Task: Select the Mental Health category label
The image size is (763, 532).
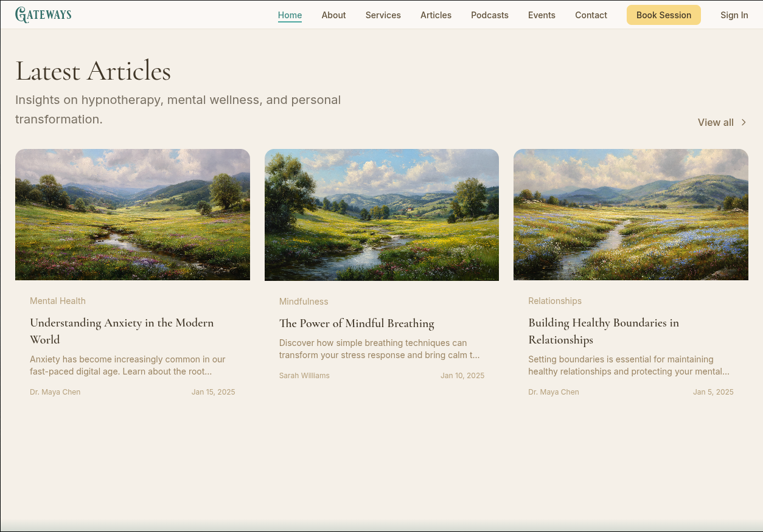Action: point(58,301)
